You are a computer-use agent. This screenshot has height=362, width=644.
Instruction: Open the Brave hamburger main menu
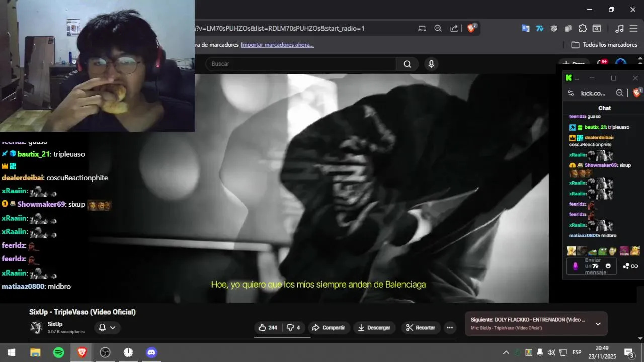[633, 28]
